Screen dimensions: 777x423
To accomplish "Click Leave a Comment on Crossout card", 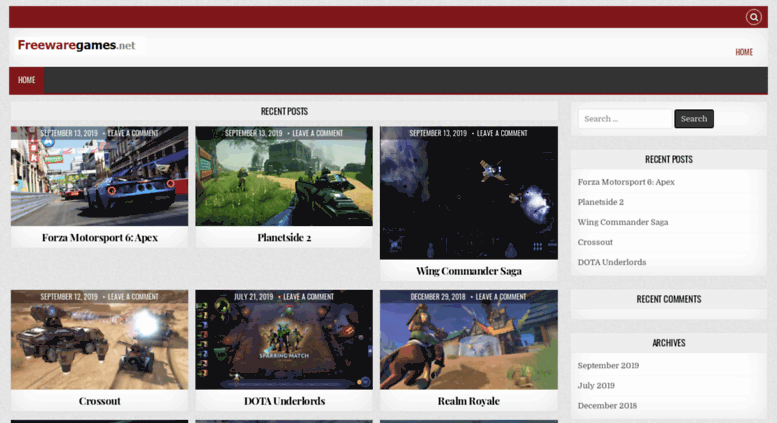I will click(x=133, y=297).
